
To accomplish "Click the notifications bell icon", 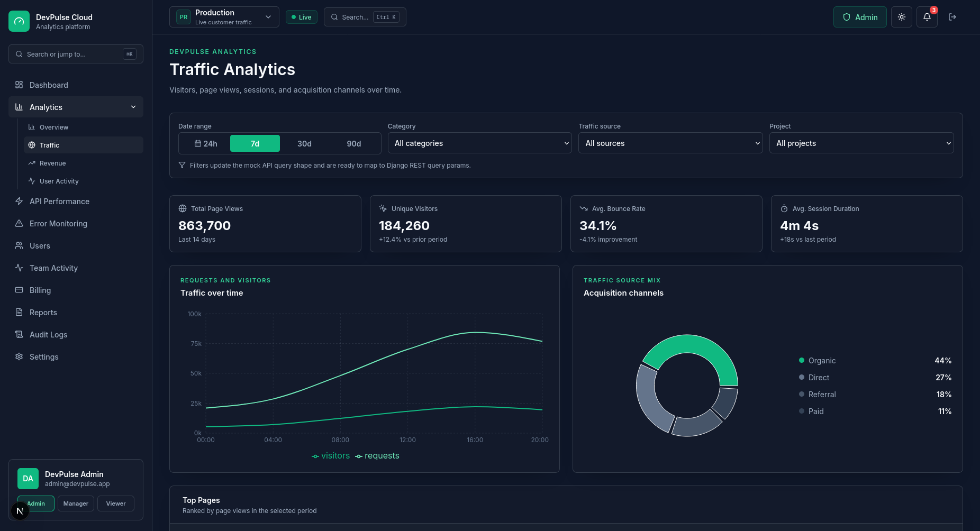I will [927, 17].
